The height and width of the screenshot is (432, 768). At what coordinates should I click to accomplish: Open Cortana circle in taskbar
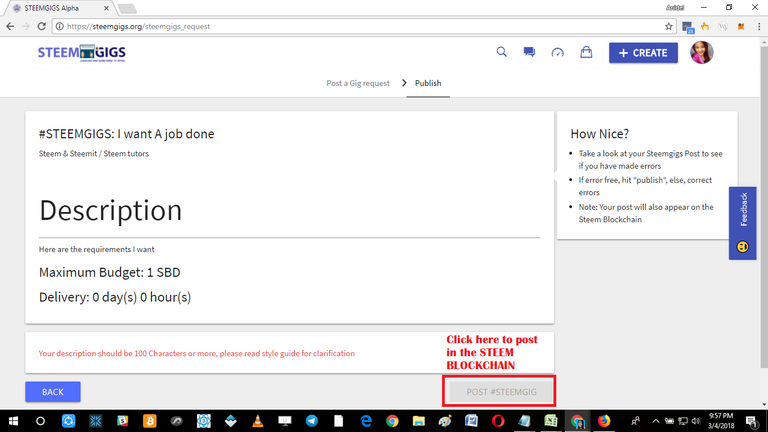[x=41, y=421]
